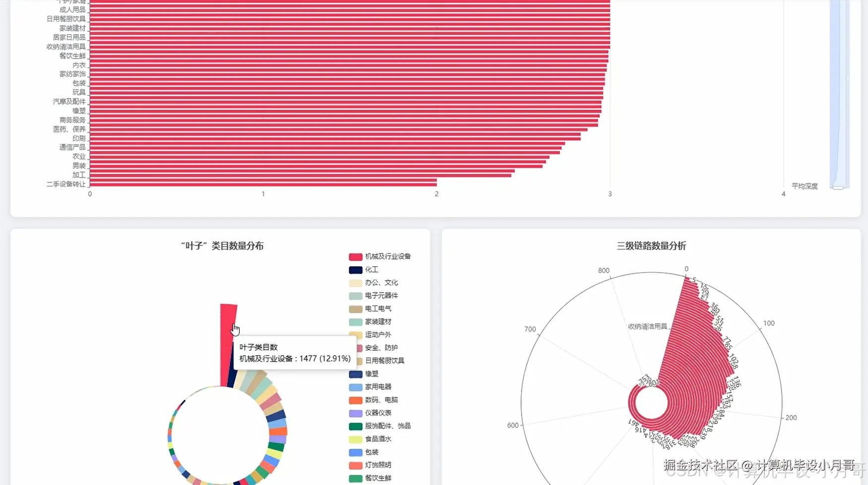Screen dimensions: 868x485
Task: Click the 餐饮生鲜 bar chart axis label
Action: [x=72, y=56]
